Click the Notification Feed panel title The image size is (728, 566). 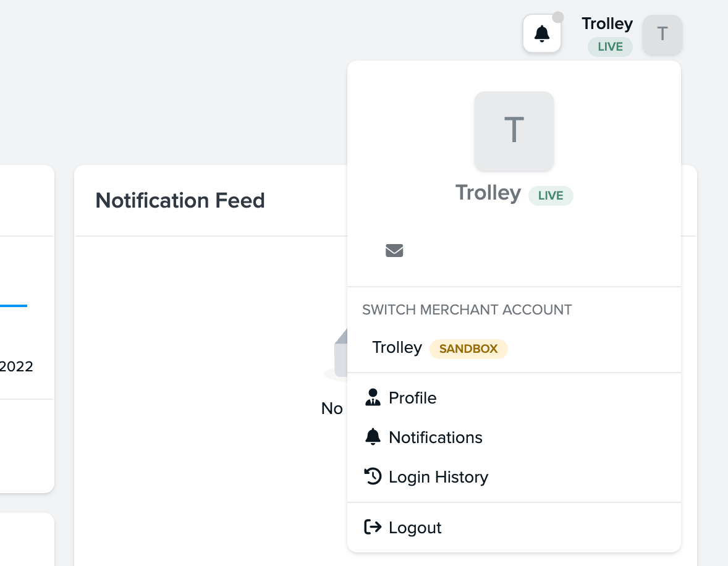(x=180, y=200)
